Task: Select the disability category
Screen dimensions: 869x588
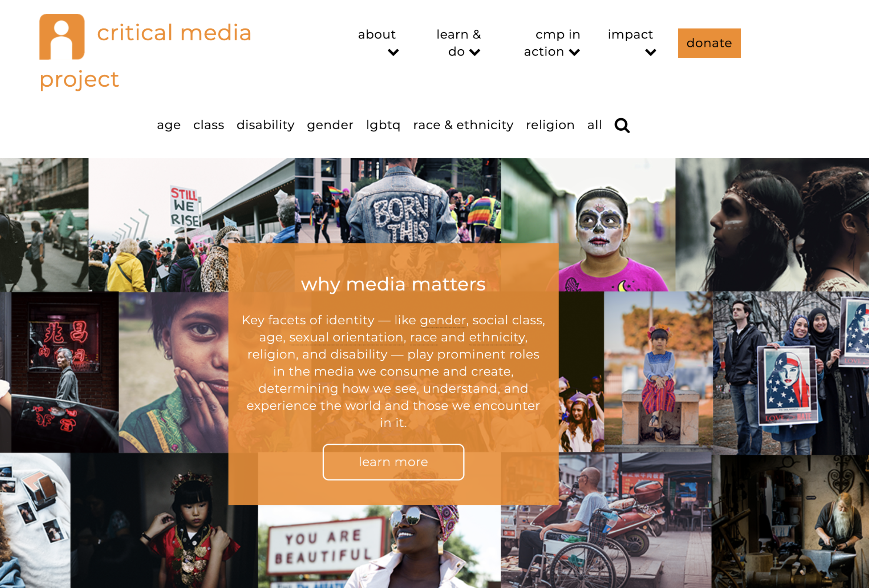Action: pos(266,125)
